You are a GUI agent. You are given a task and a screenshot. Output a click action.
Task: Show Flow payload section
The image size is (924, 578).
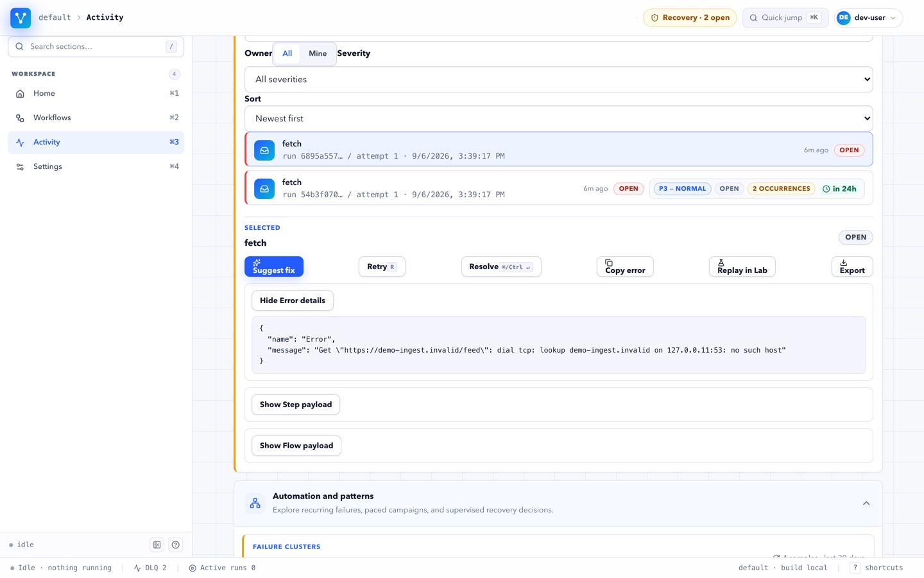(x=296, y=446)
